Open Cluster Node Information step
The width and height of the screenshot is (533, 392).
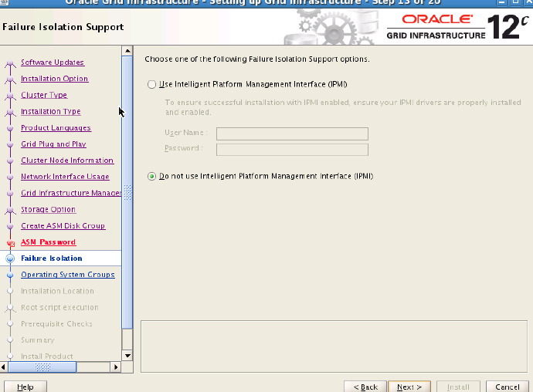pos(67,161)
